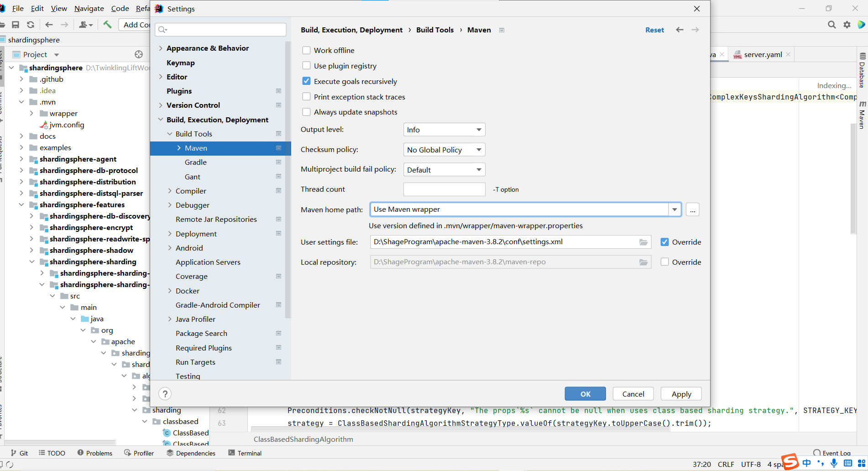Click the help icon in the Settings dialog

(x=165, y=393)
